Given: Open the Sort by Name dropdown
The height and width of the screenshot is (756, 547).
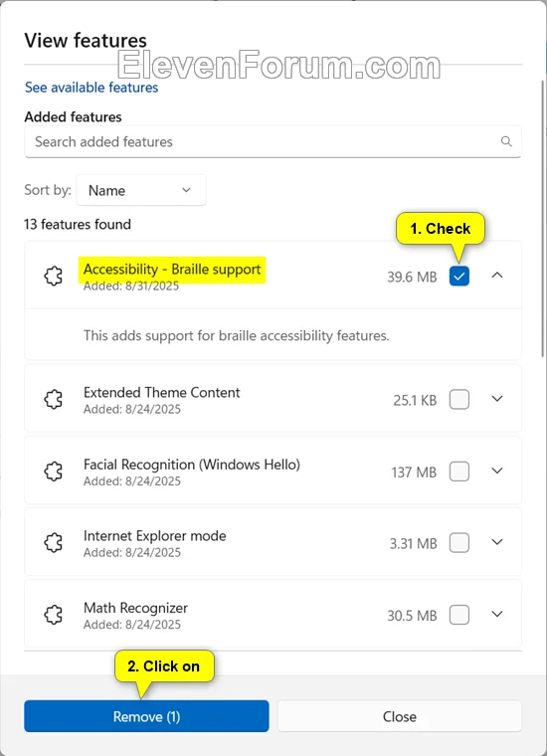Looking at the screenshot, I should (x=141, y=190).
